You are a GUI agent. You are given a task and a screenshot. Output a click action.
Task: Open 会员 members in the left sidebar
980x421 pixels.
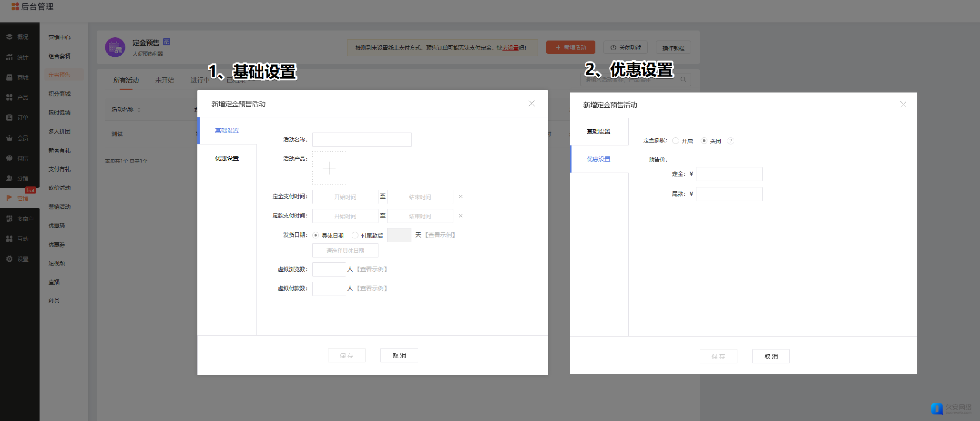tap(18, 138)
